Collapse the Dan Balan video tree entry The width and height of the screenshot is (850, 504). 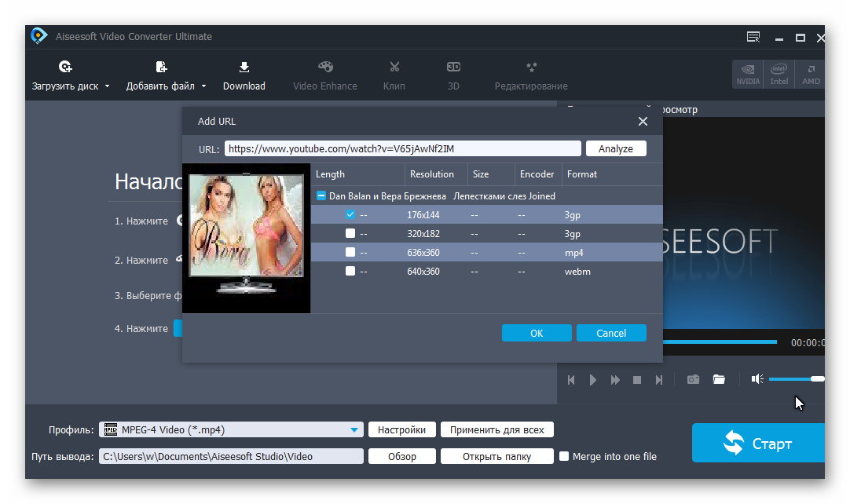point(321,196)
